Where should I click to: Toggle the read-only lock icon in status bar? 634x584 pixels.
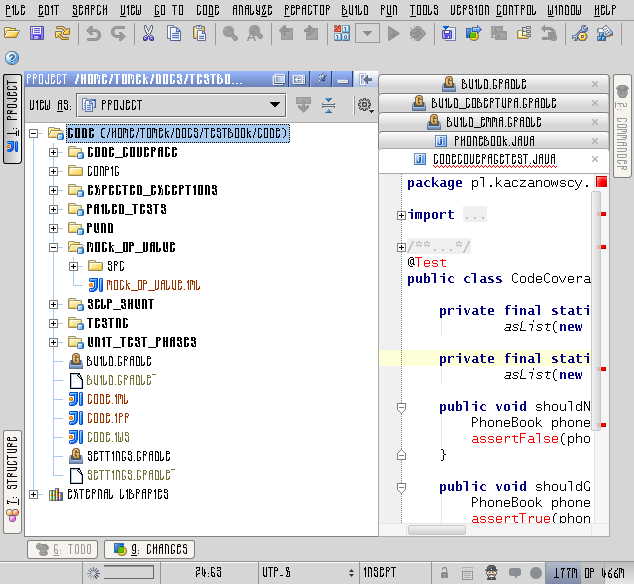[x=444, y=573]
